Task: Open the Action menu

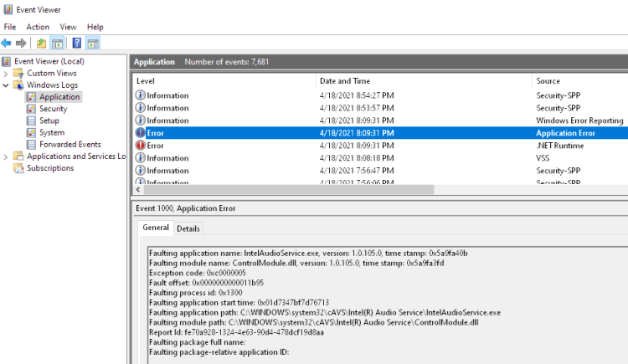Action: click(38, 27)
